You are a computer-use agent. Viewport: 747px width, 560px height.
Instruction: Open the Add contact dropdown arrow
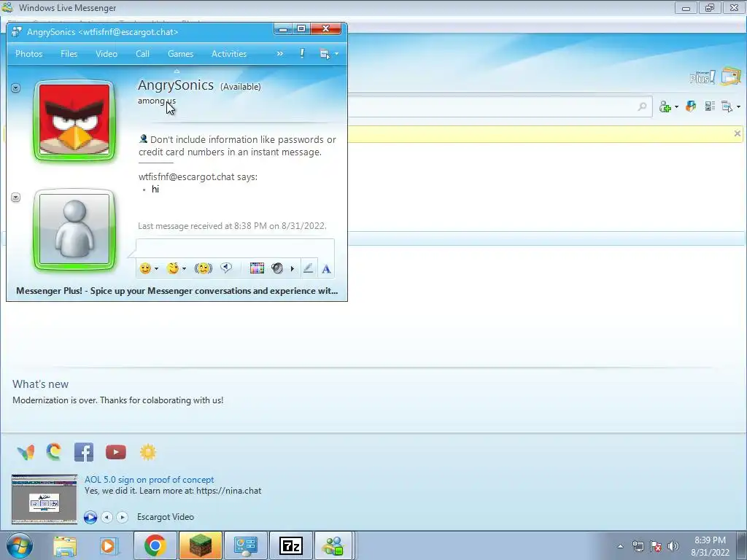676,106
